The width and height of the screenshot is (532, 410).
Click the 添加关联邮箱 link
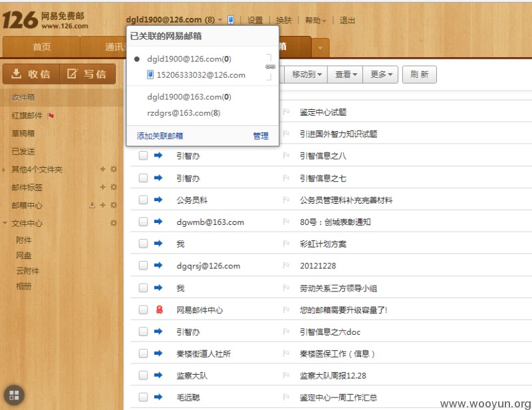(160, 136)
